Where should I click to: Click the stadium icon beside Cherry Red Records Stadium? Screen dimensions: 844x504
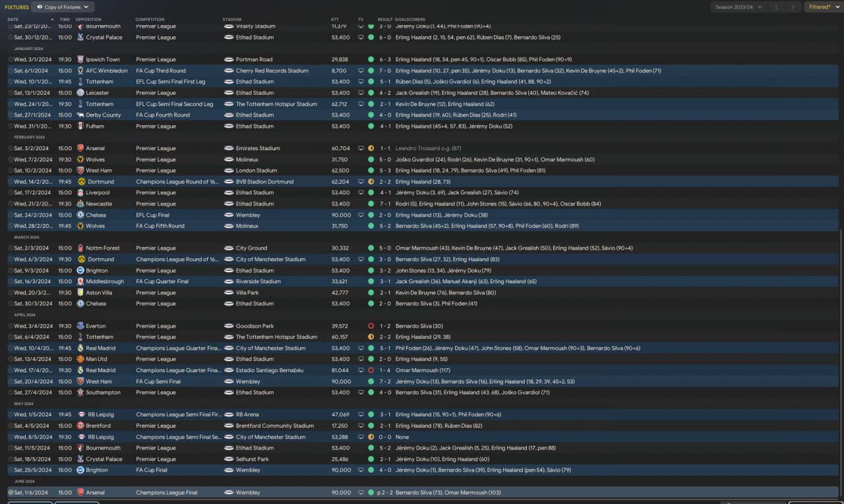point(229,70)
